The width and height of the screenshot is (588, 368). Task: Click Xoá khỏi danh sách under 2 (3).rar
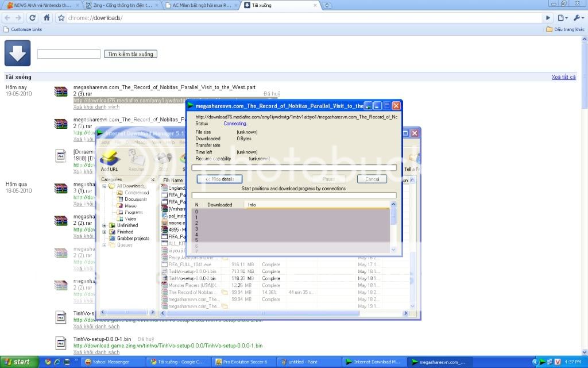point(96,107)
